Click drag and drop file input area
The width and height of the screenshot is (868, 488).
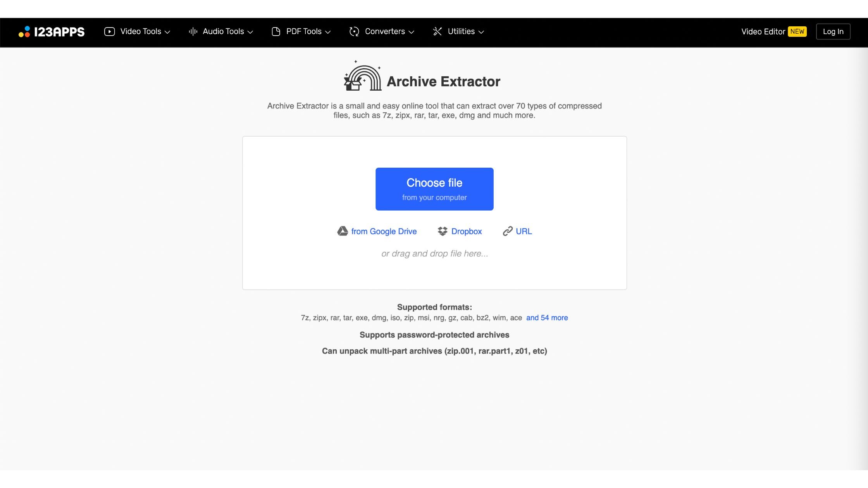(x=434, y=253)
